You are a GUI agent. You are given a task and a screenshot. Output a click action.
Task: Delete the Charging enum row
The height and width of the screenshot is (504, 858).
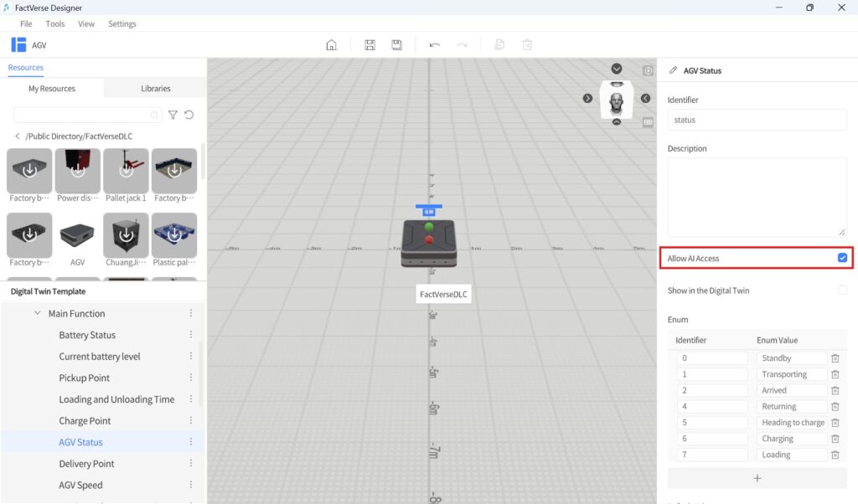click(835, 439)
